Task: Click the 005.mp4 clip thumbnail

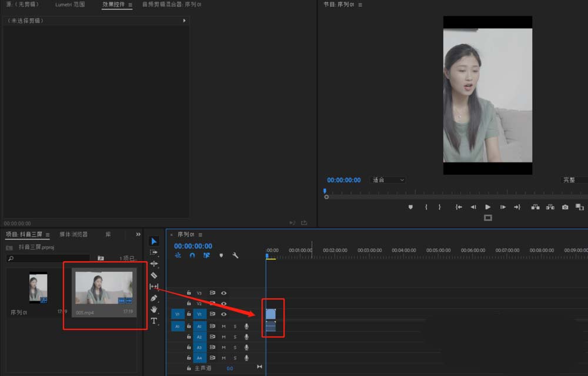Action: pos(105,288)
